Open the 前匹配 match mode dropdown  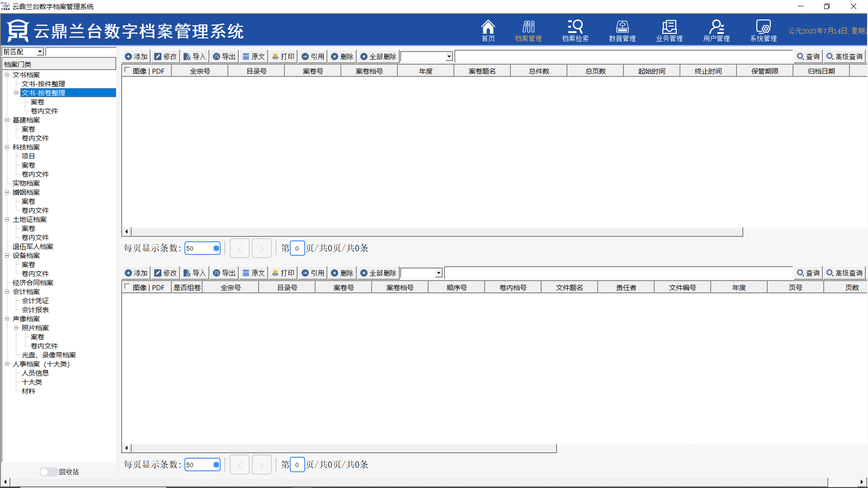pos(40,52)
